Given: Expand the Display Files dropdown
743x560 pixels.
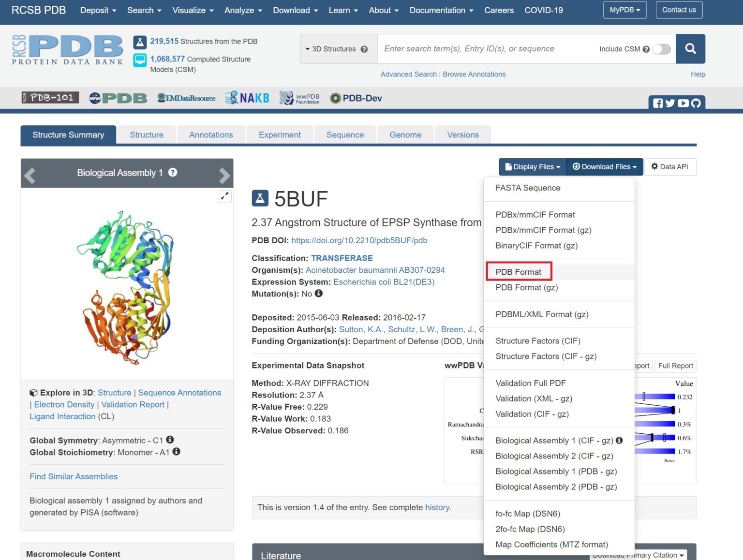Looking at the screenshot, I should click(x=532, y=167).
